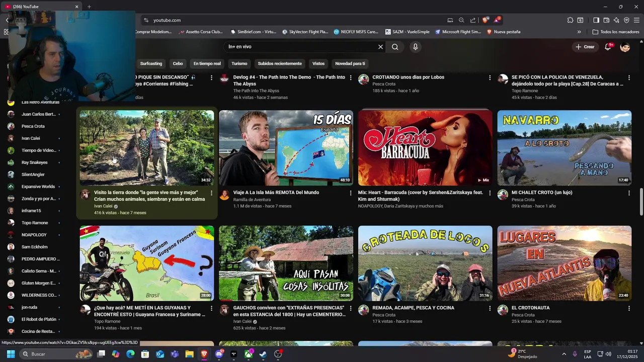Open options menu for Devlog #4 video
The width and height of the screenshot is (644, 362).
[351, 78]
